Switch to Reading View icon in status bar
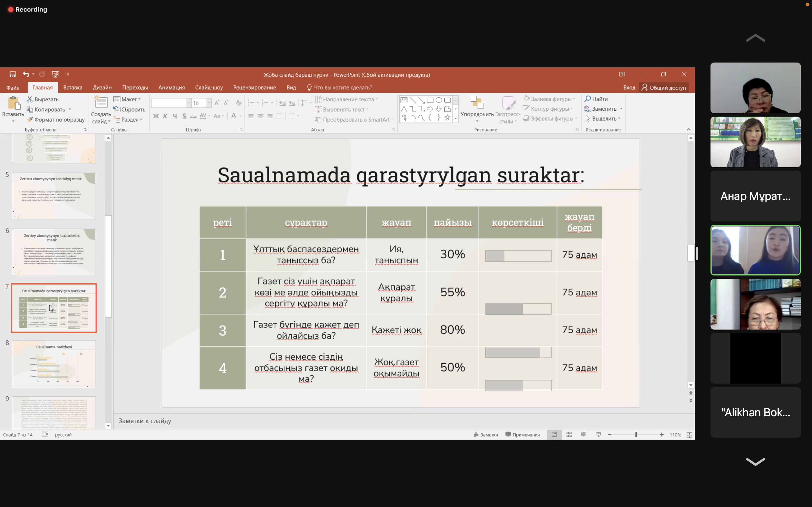The width and height of the screenshot is (812, 507). point(584,435)
